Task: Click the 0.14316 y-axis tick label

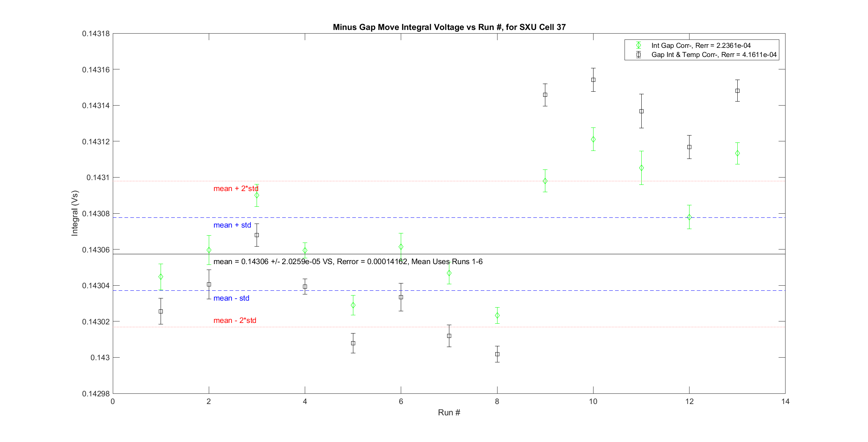Action: pos(96,70)
